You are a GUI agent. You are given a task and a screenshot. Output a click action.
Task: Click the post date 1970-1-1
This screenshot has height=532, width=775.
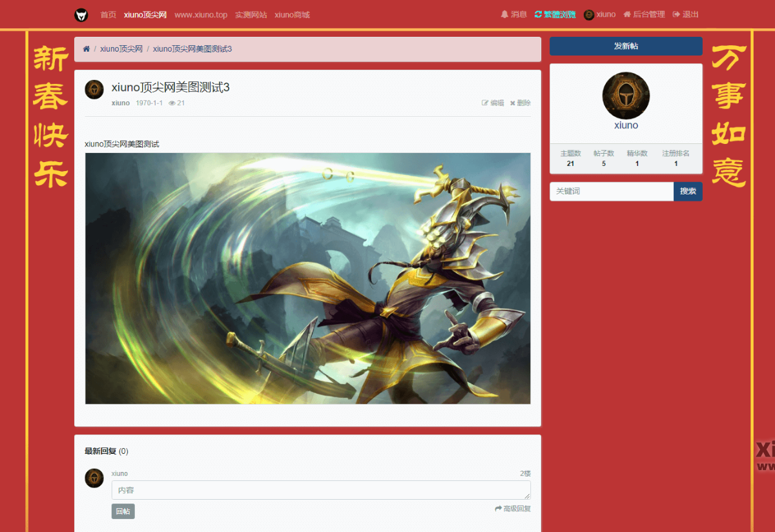click(x=149, y=103)
